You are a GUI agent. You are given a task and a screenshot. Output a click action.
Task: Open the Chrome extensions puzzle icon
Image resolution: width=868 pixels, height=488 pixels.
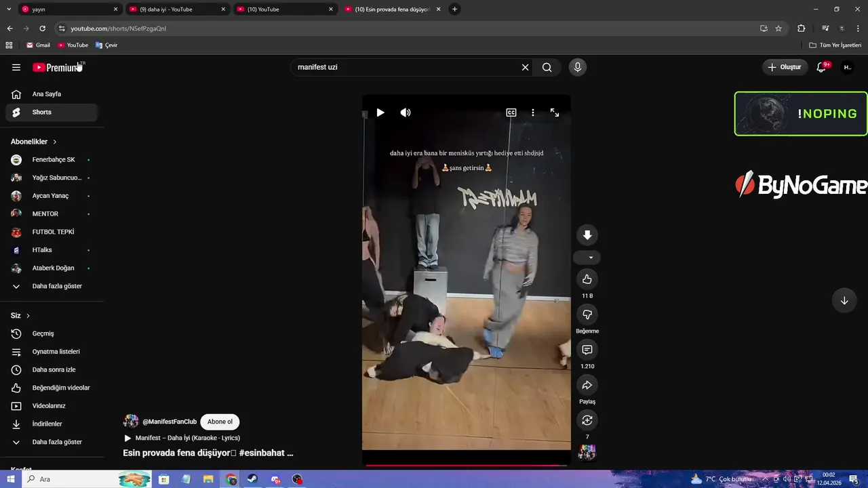(802, 28)
